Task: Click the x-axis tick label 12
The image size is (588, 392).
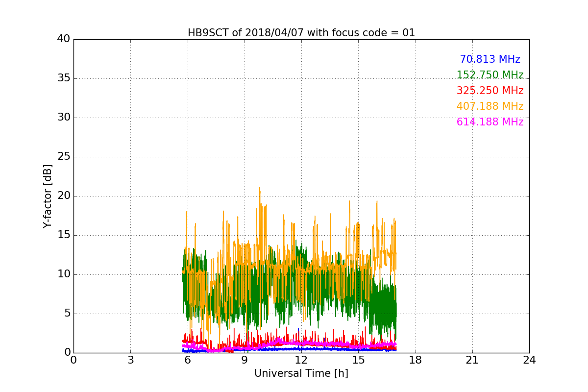Action: 301,360
